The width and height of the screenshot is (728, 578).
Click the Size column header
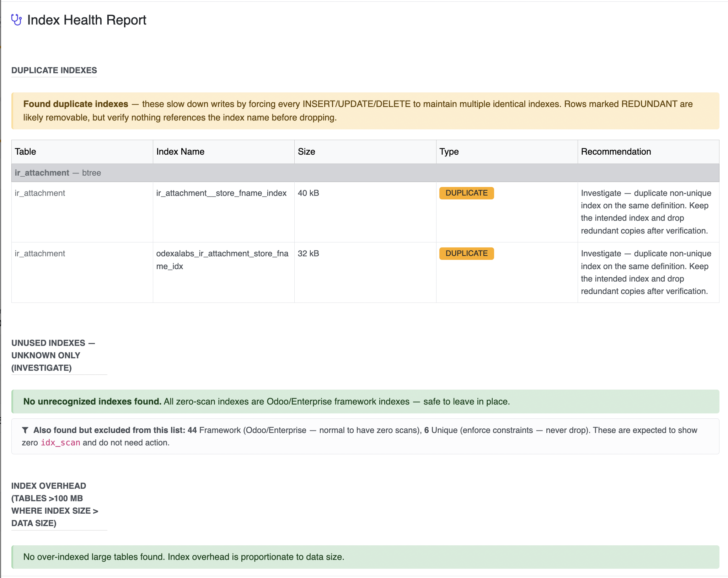click(365, 152)
